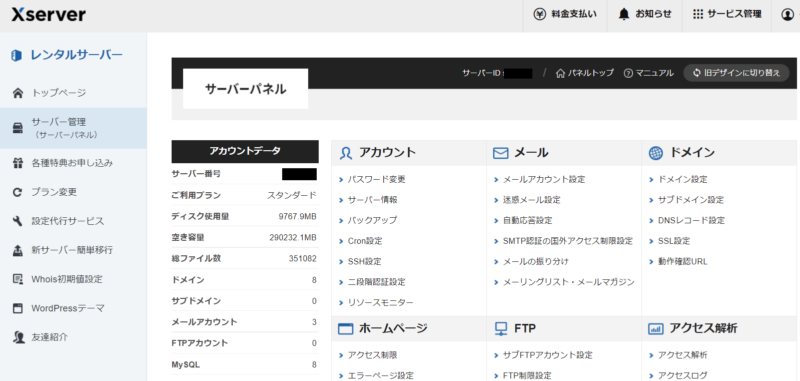Click the question mark manual icon
Screen dimensions: 800x381
628,73
